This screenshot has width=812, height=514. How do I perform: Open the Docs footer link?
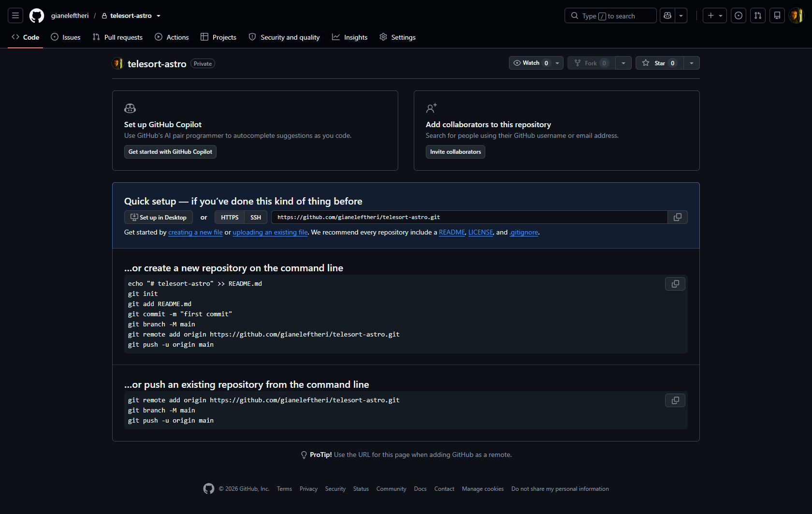(420, 489)
